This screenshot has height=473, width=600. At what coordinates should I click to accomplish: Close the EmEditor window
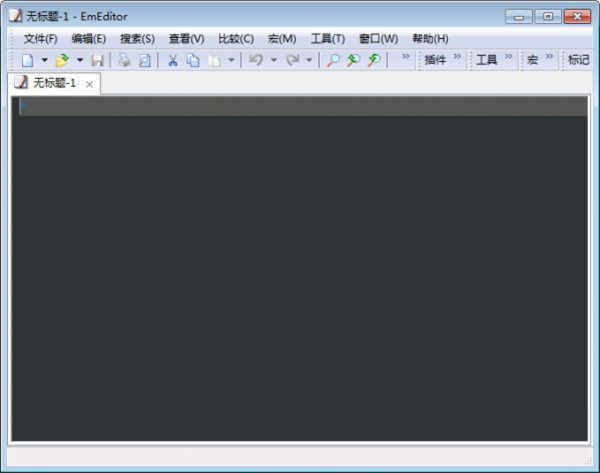577,16
